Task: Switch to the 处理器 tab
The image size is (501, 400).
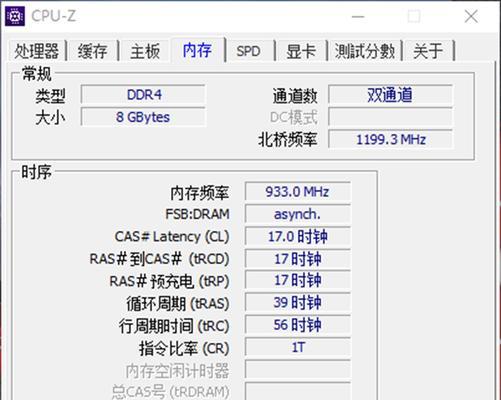Action: click(36, 51)
